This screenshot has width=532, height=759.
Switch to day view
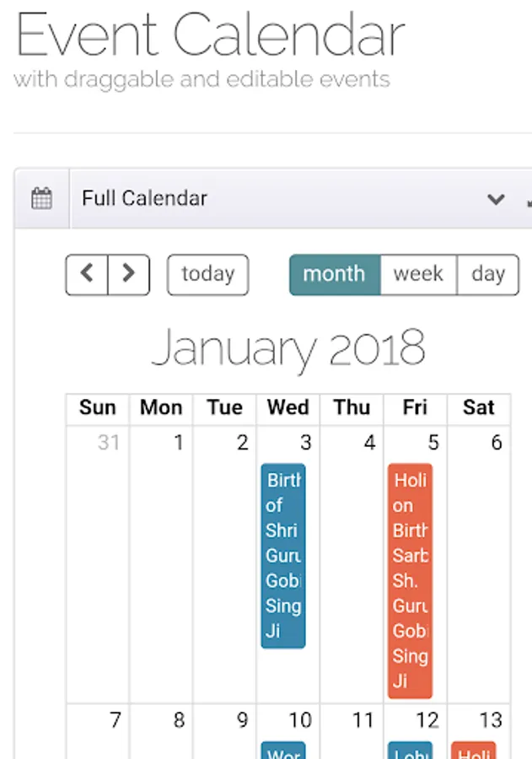pos(487,274)
